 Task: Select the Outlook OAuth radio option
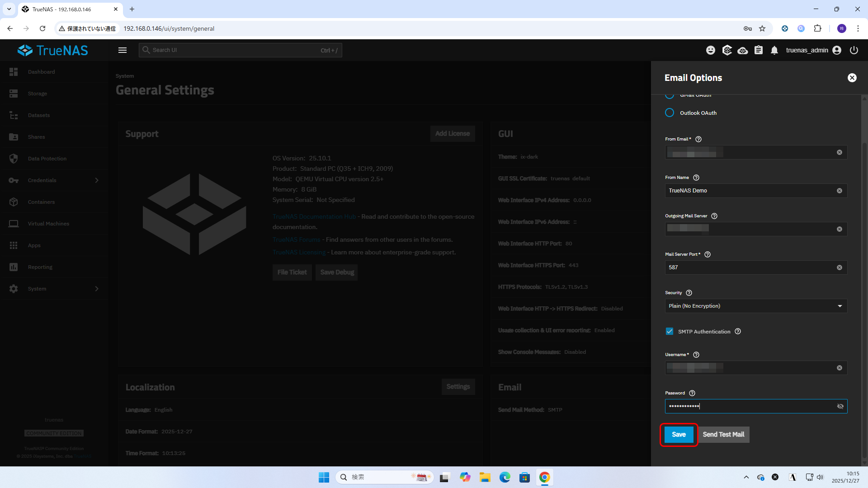[x=670, y=113]
